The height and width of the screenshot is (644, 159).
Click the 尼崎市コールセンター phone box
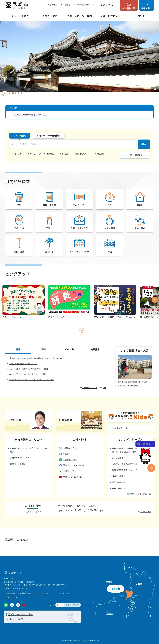click(x=42, y=617)
